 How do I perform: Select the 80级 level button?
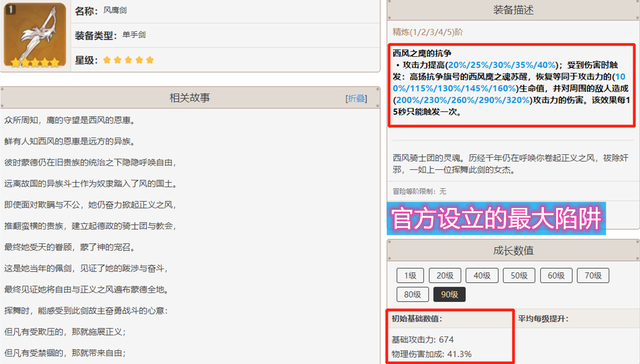[x=413, y=294]
